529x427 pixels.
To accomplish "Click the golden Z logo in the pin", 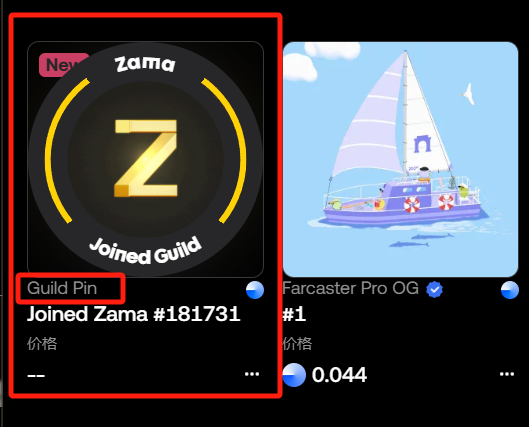I will pyautogui.click(x=146, y=158).
